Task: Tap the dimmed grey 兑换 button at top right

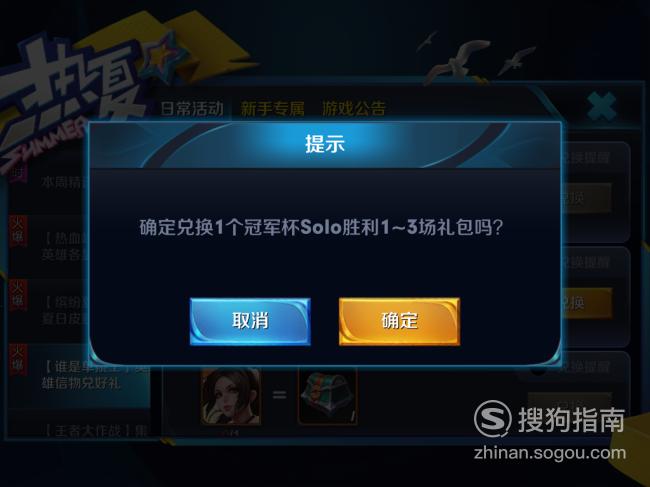Action: tap(587, 198)
